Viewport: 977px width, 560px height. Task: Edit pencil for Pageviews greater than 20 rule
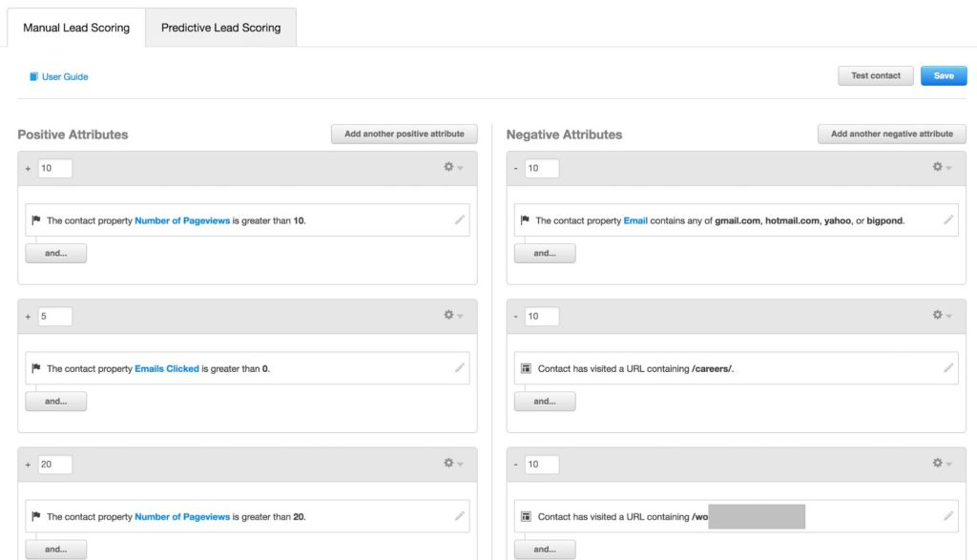coord(459,516)
